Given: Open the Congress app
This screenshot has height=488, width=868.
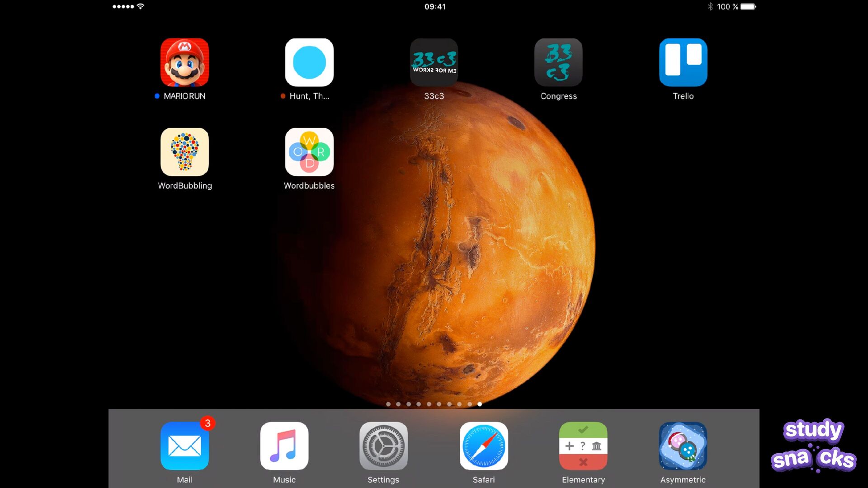Looking at the screenshot, I should [558, 62].
